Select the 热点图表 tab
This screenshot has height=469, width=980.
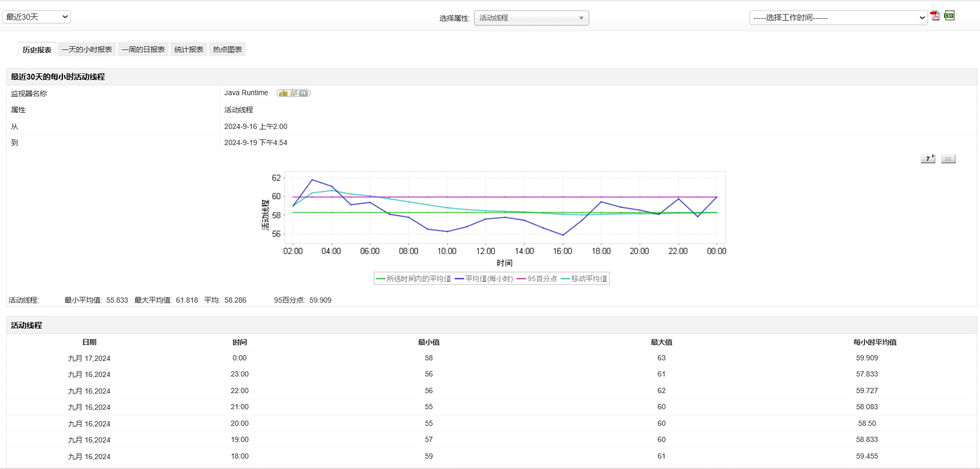(x=227, y=49)
